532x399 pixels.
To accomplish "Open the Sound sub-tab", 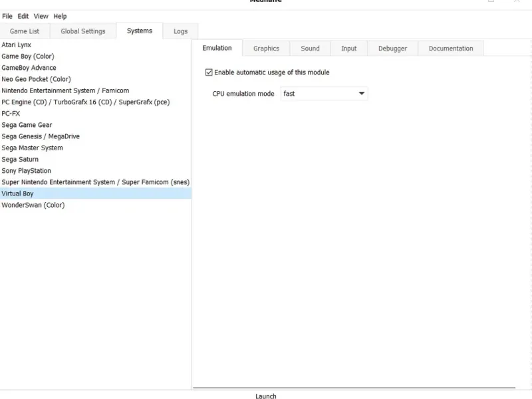I will pyautogui.click(x=310, y=49).
